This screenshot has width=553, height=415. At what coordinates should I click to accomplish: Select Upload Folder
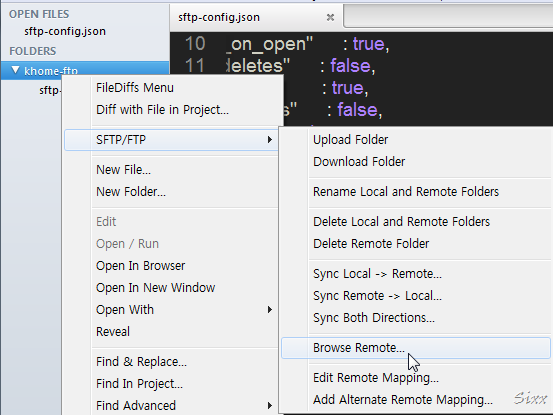coord(350,140)
